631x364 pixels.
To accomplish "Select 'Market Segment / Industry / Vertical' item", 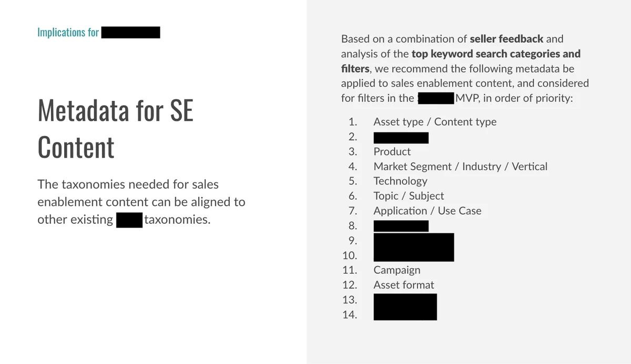I will [460, 167].
